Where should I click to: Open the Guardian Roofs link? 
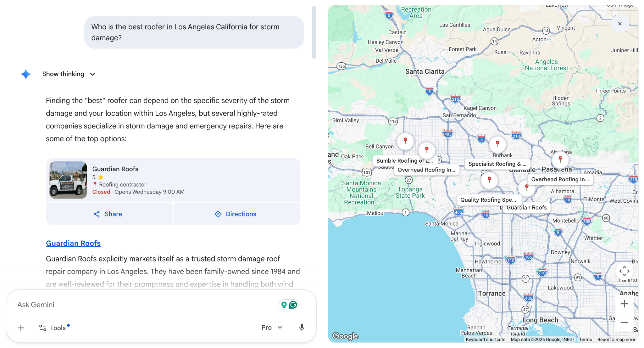pyautogui.click(x=73, y=243)
